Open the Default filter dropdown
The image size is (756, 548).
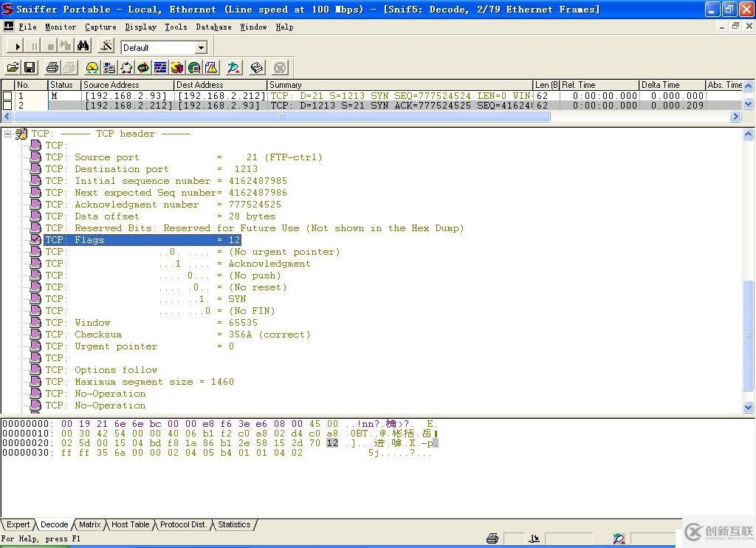pos(202,47)
